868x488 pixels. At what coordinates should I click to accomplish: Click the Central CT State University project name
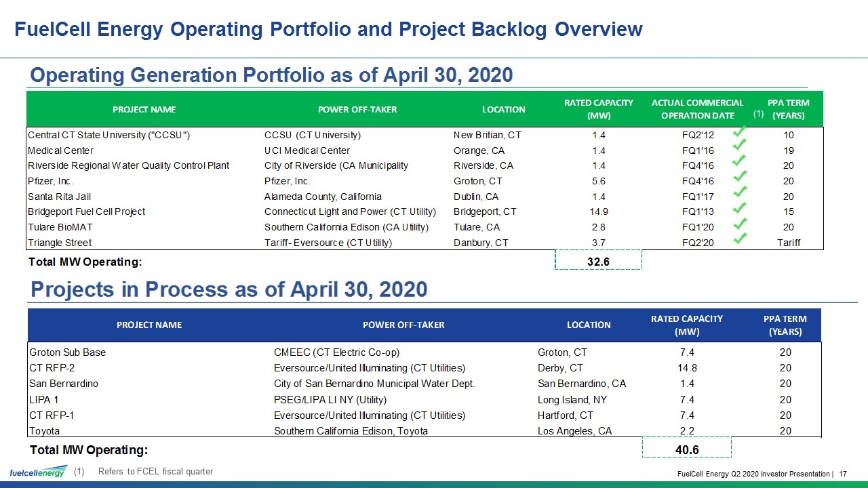point(108,135)
